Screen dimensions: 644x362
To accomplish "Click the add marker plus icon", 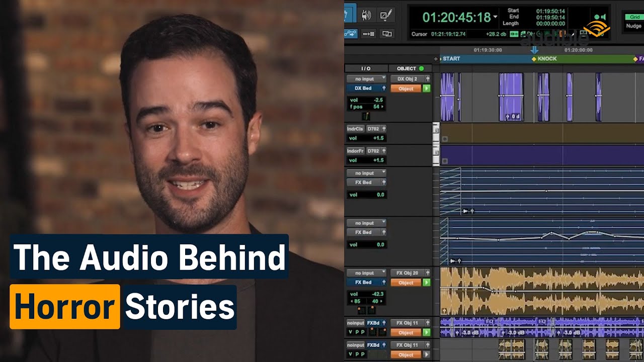I will [x=436, y=59].
